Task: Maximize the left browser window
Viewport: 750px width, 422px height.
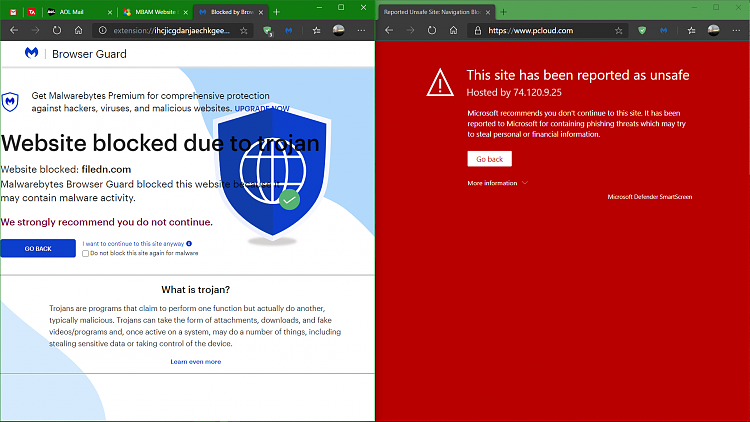Action: coord(341,7)
